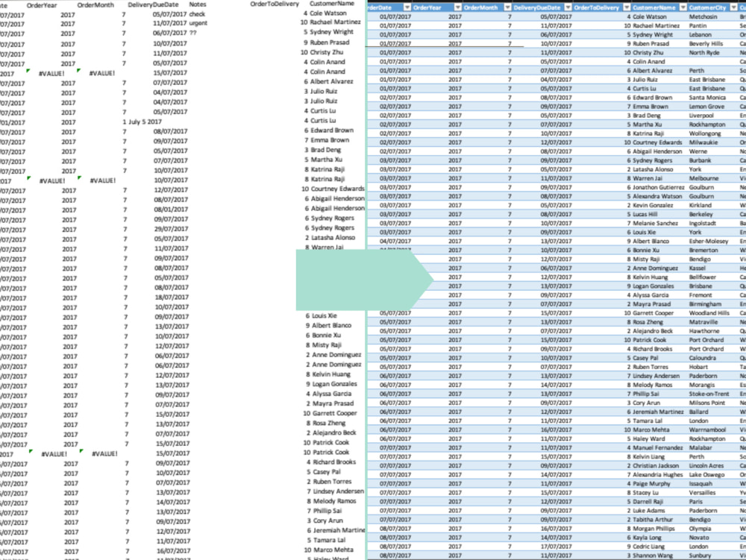
Task: Select the Notes column header in left sheet
Action: pos(198,4)
